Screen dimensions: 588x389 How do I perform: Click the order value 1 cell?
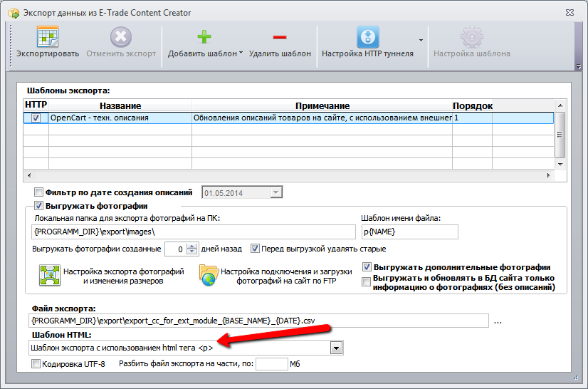(472, 118)
